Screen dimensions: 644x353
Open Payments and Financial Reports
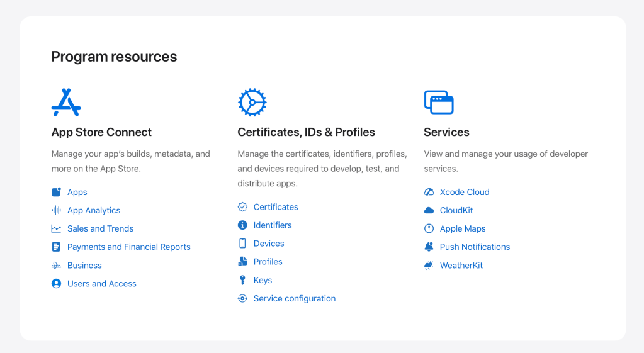click(128, 247)
